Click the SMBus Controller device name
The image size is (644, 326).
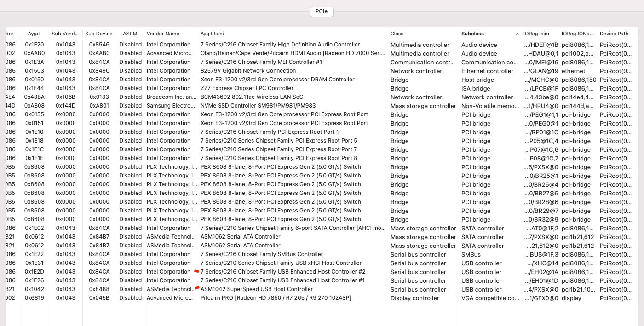pos(262,254)
